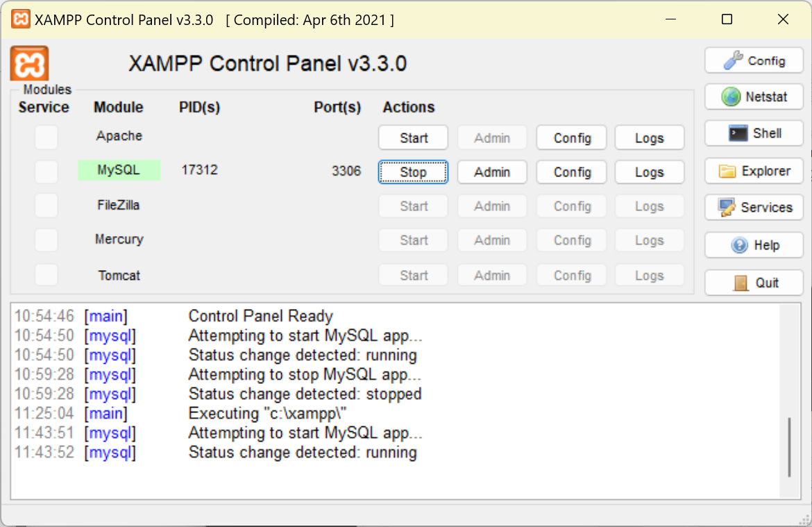Toggle the MySQL service checkbox
The height and width of the screenshot is (527, 812).
[x=46, y=172]
